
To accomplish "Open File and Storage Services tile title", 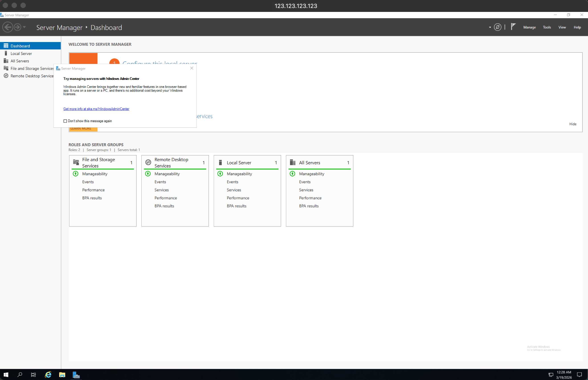I will click(99, 163).
